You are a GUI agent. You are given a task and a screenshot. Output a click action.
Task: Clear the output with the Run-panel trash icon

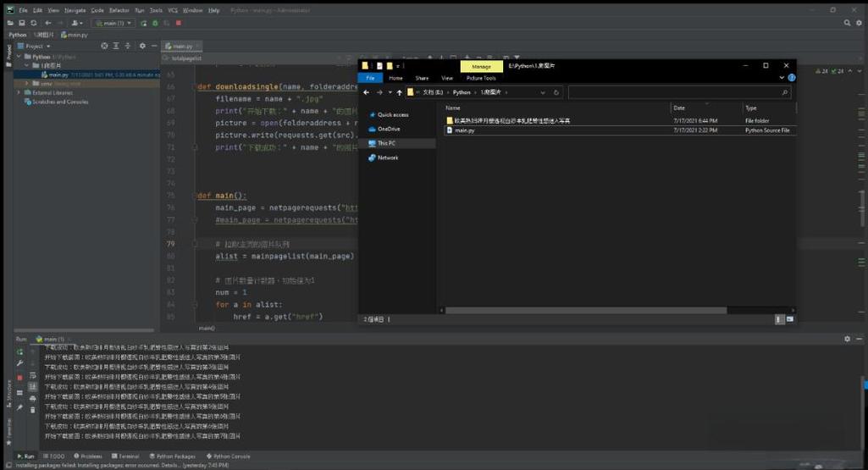pyautogui.click(x=33, y=410)
